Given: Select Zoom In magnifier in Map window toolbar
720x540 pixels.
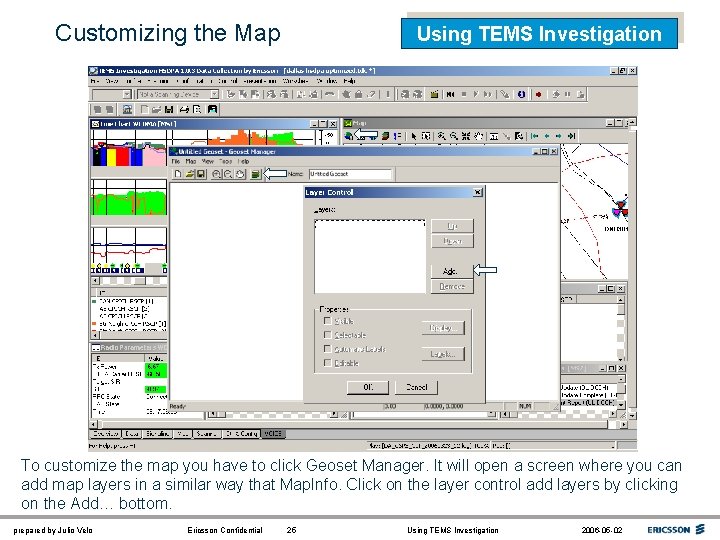Looking at the screenshot, I should click(441, 136).
